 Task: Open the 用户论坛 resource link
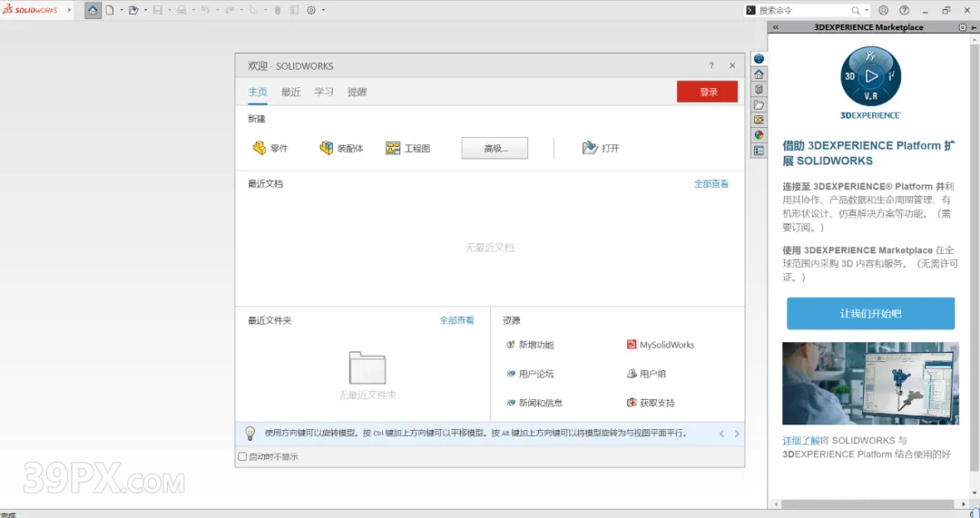coord(530,374)
